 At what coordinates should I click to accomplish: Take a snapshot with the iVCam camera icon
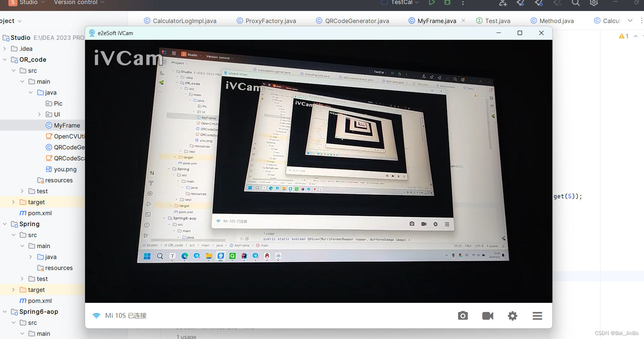[463, 315]
